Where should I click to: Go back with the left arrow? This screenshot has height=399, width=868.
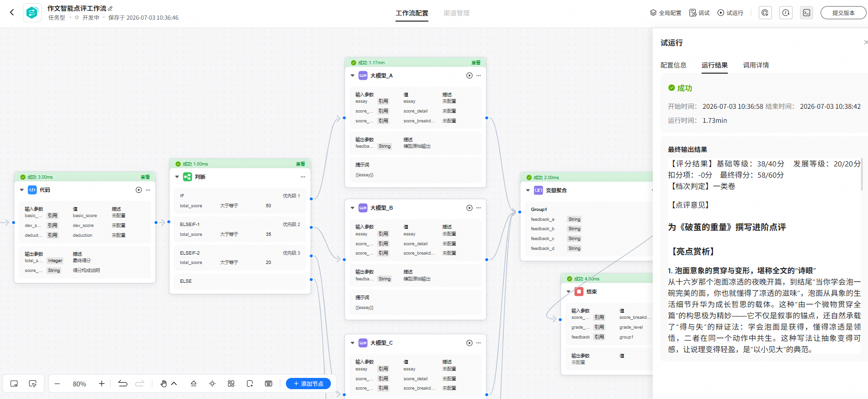click(12, 13)
